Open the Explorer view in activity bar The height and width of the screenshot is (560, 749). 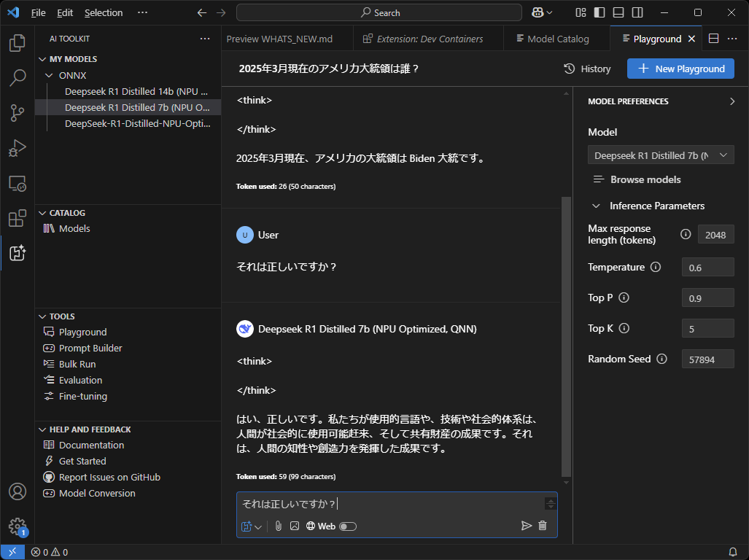click(x=18, y=43)
